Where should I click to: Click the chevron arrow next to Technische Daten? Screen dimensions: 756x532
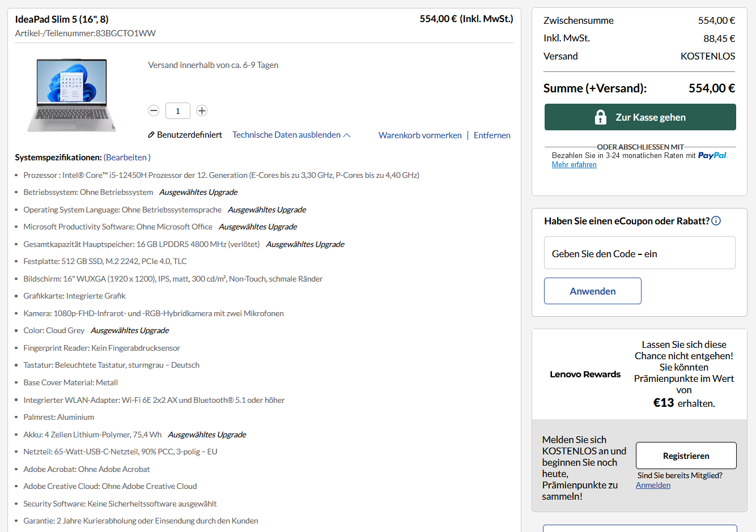point(347,134)
